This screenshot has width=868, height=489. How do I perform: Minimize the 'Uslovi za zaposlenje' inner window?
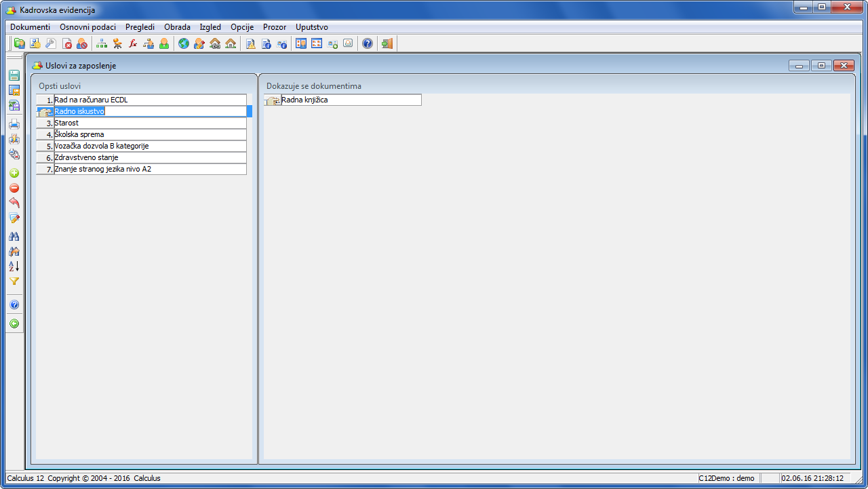(x=800, y=66)
